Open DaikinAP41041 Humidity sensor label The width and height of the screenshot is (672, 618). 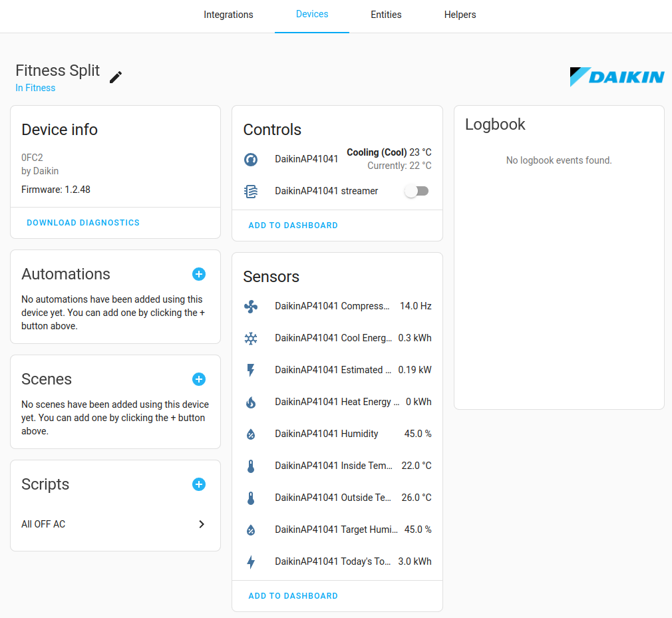[x=327, y=434]
